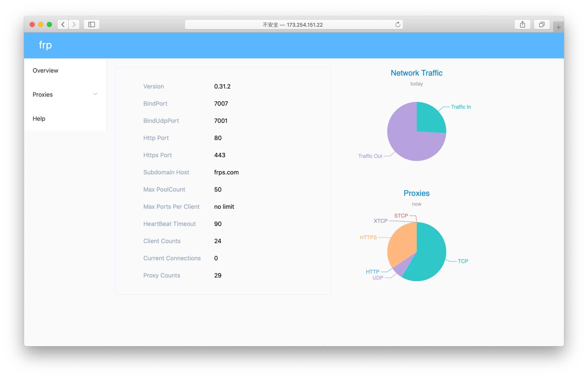The height and width of the screenshot is (378, 588).
Task: Click the address bar showing 173.254.151.22
Action: click(294, 25)
